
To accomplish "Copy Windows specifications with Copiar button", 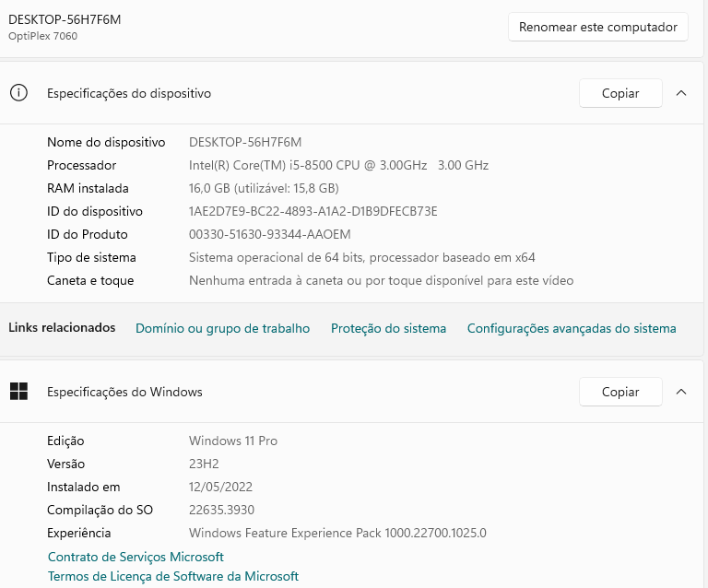I will 620,392.
